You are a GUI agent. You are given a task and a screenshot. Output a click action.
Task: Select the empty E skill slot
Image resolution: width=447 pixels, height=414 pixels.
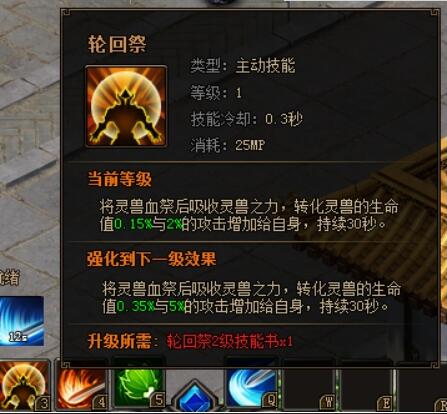click(367, 388)
